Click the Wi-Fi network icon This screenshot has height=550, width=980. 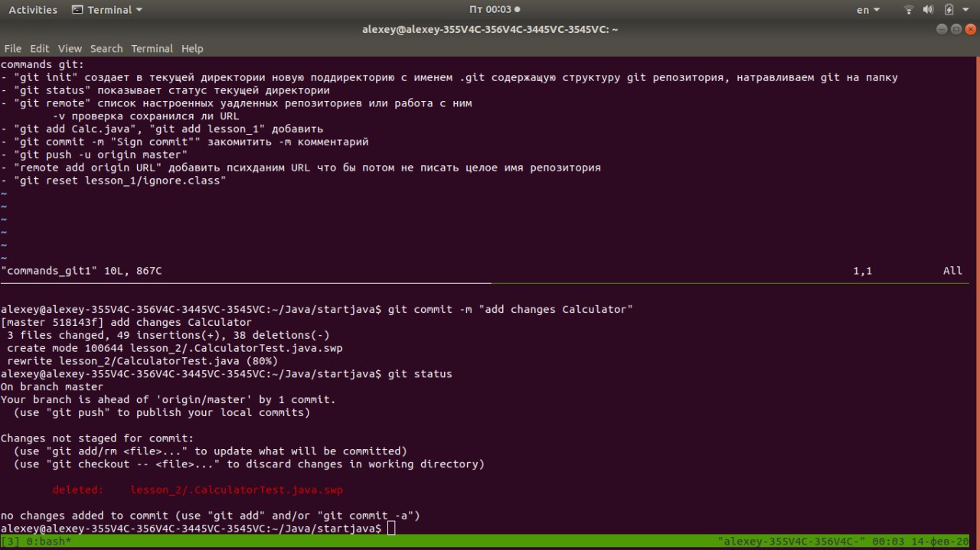click(x=909, y=10)
